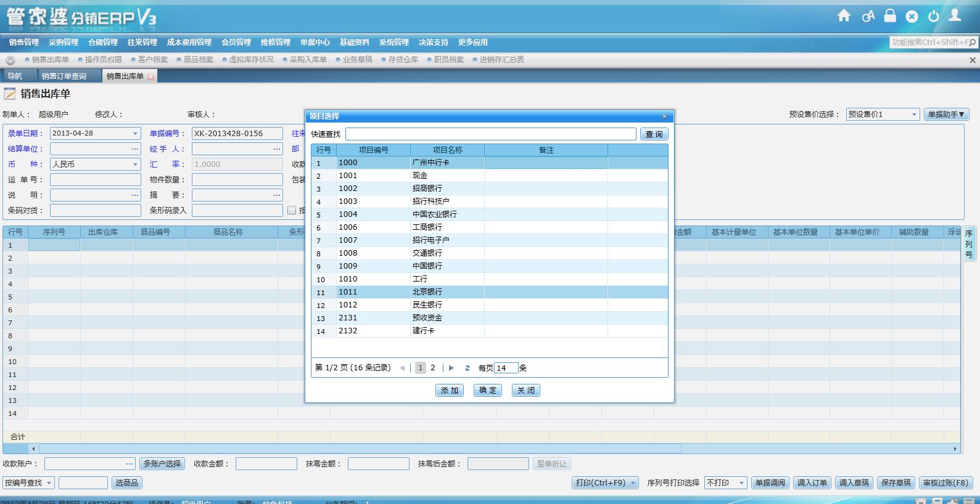980x504 pixels.
Task: Go to previous page arrow in dialog
Action: click(402, 368)
